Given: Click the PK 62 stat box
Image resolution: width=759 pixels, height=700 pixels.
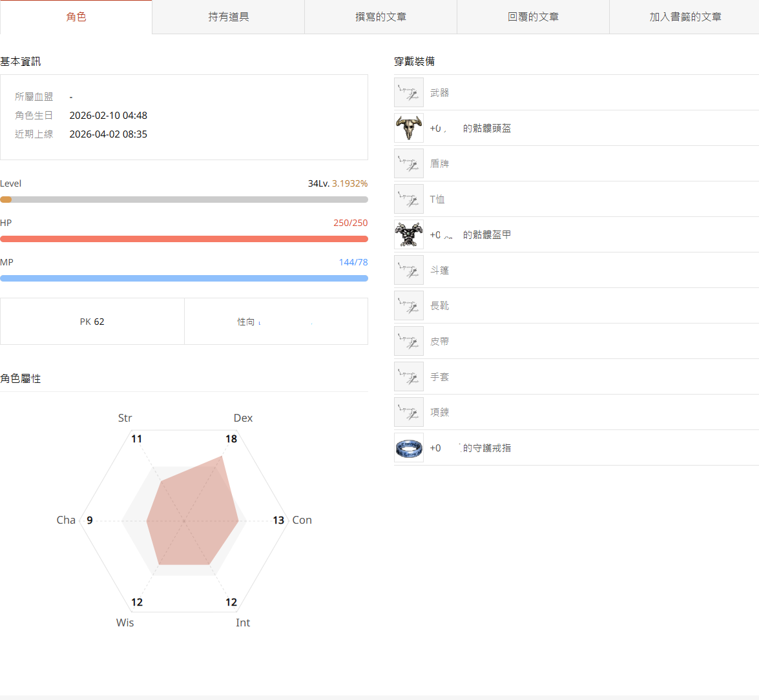Looking at the screenshot, I should click(x=92, y=322).
